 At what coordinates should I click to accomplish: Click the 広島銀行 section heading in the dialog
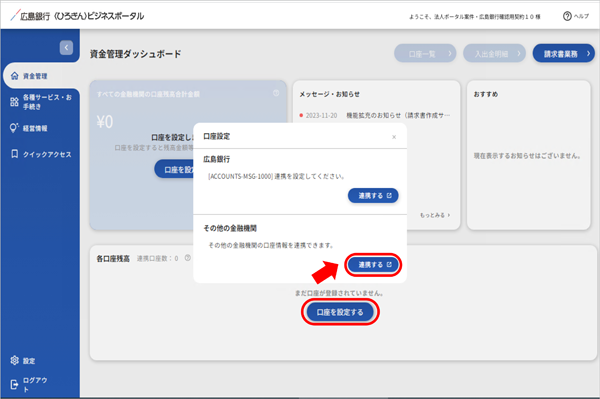point(217,159)
